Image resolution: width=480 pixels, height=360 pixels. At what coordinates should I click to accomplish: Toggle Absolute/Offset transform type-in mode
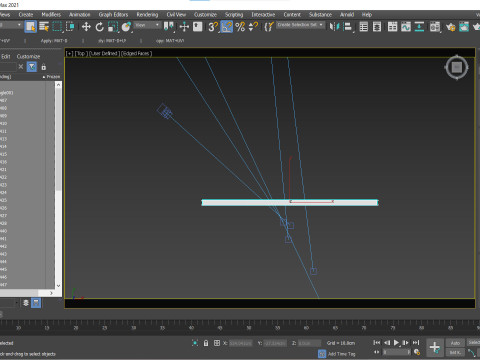coord(217,343)
